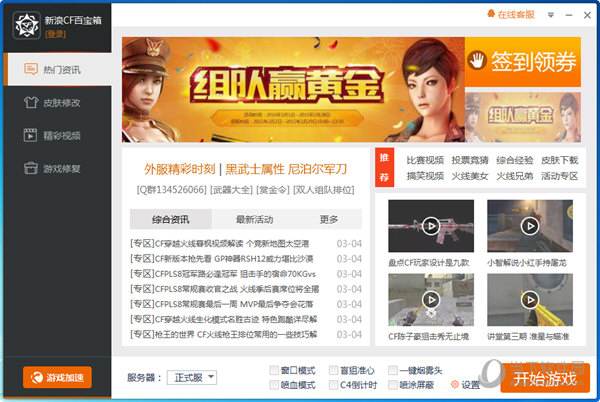Open the 游戏修复 sidebar section
600x402 pixels.
[x=58, y=168]
